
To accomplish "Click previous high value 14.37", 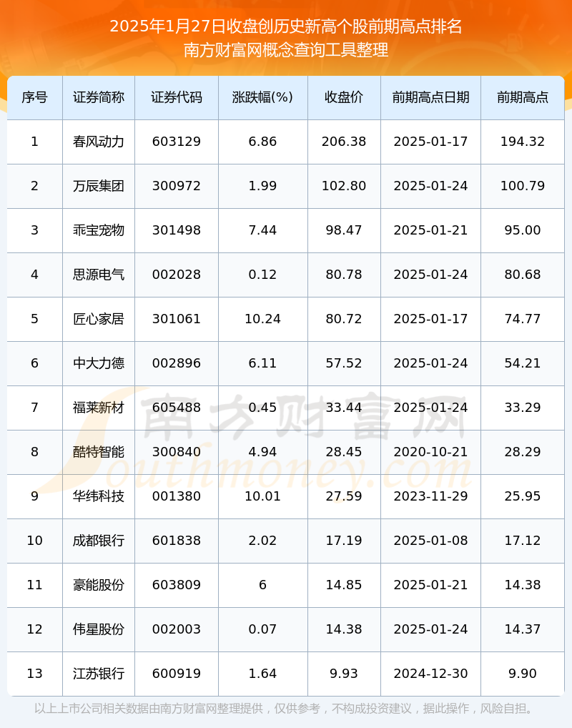I will click(523, 629).
